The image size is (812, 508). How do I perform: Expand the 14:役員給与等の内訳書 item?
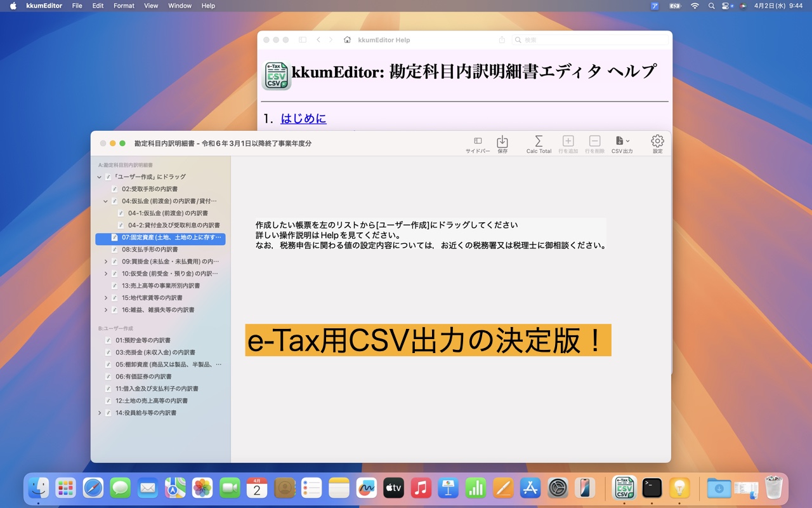tap(100, 413)
